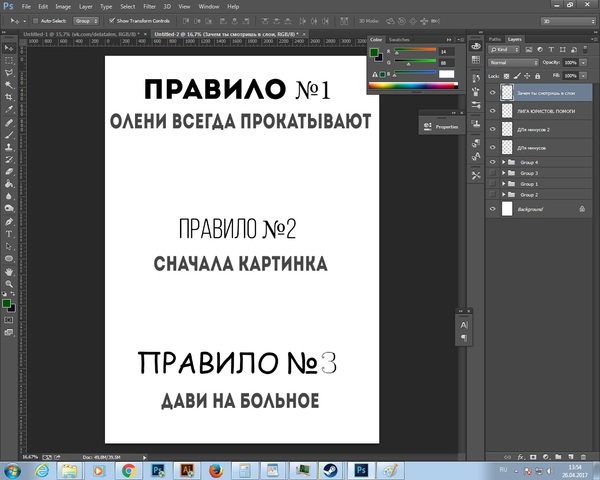Open Windows Start button
The image size is (600, 480).
12,470
